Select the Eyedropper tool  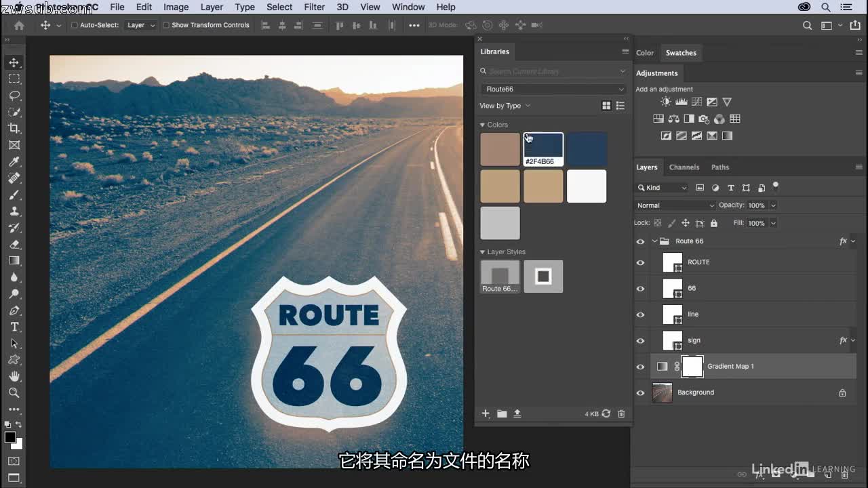[14, 161]
